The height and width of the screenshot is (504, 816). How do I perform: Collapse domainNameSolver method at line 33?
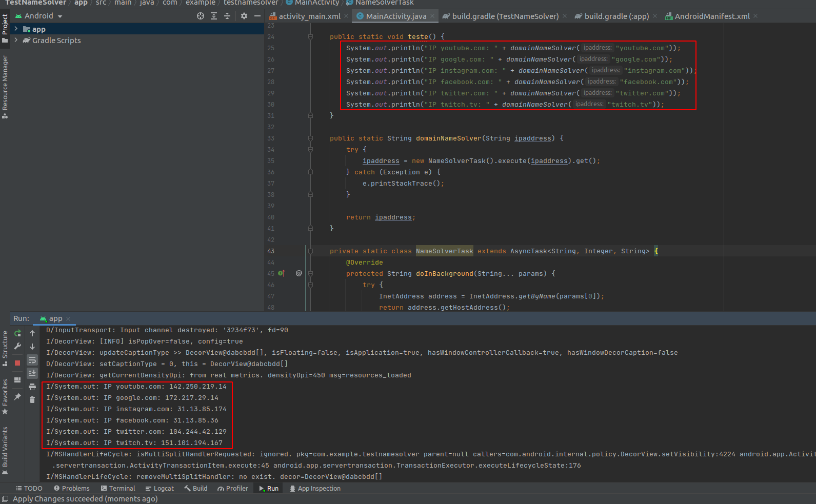[x=310, y=138]
